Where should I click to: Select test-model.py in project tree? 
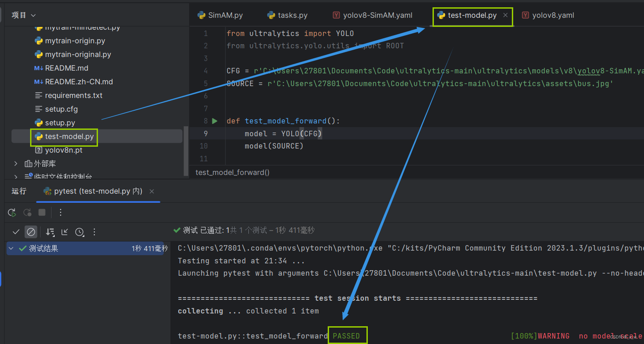click(69, 136)
